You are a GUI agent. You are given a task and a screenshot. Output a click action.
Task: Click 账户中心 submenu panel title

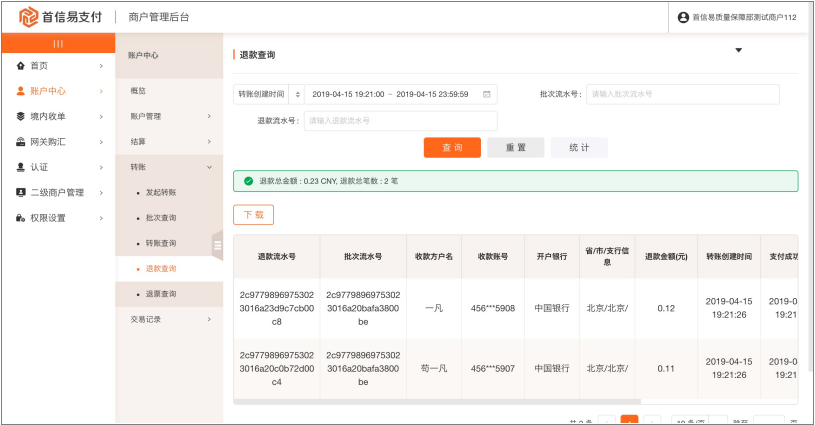143,55
